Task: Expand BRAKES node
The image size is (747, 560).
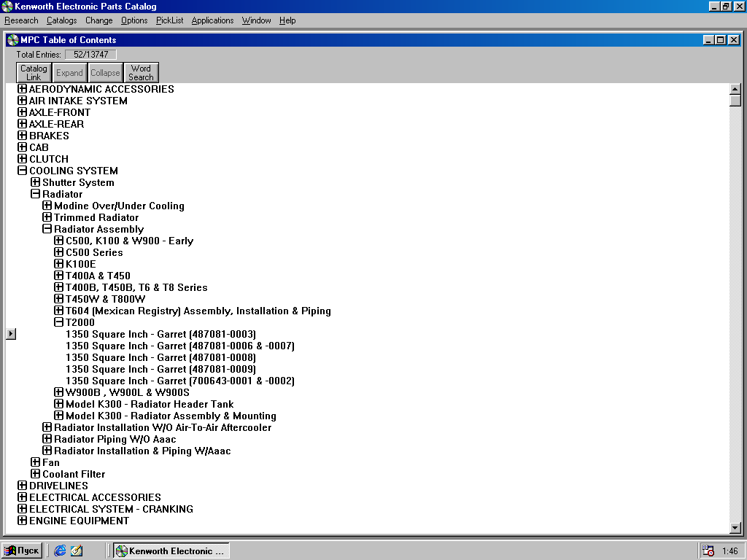Action: click(22, 135)
